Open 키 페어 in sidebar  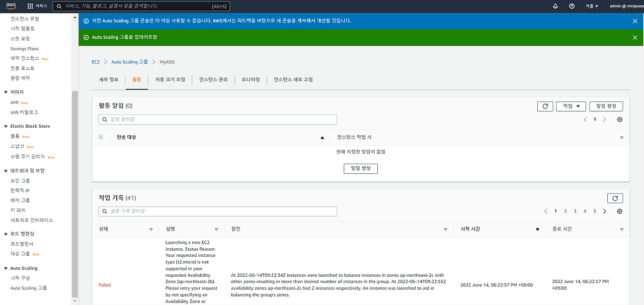(18, 211)
